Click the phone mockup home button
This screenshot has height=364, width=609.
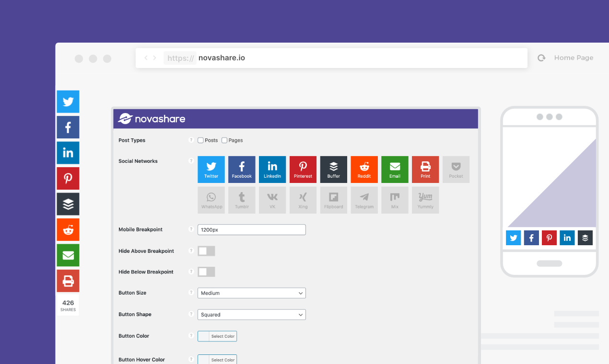(549, 263)
